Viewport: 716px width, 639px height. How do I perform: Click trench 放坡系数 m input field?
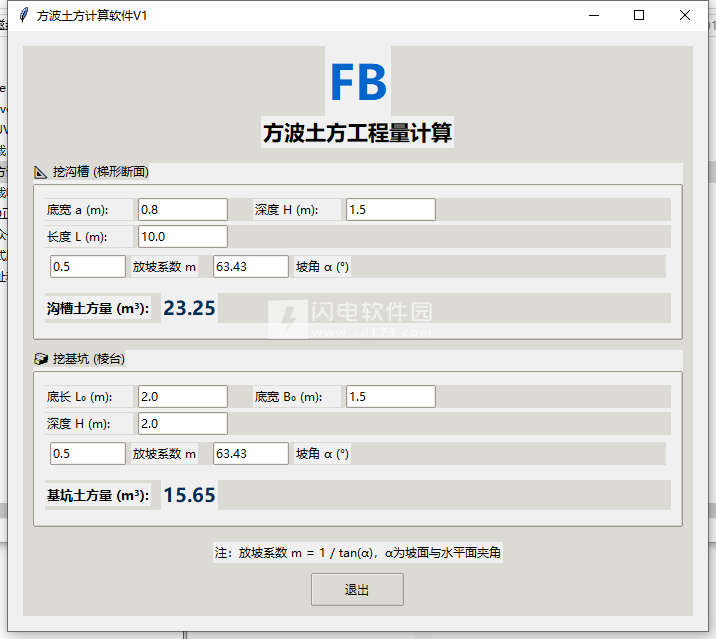tap(88, 267)
